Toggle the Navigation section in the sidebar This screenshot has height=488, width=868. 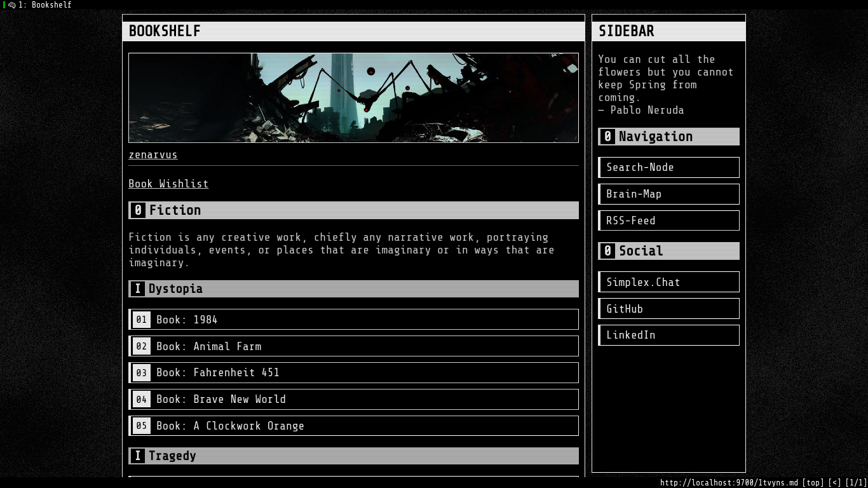click(654, 136)
